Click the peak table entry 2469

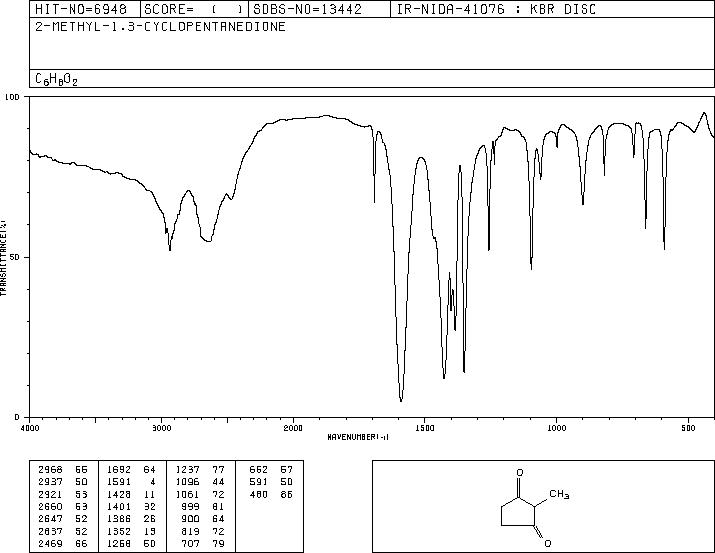pos(50,543)
